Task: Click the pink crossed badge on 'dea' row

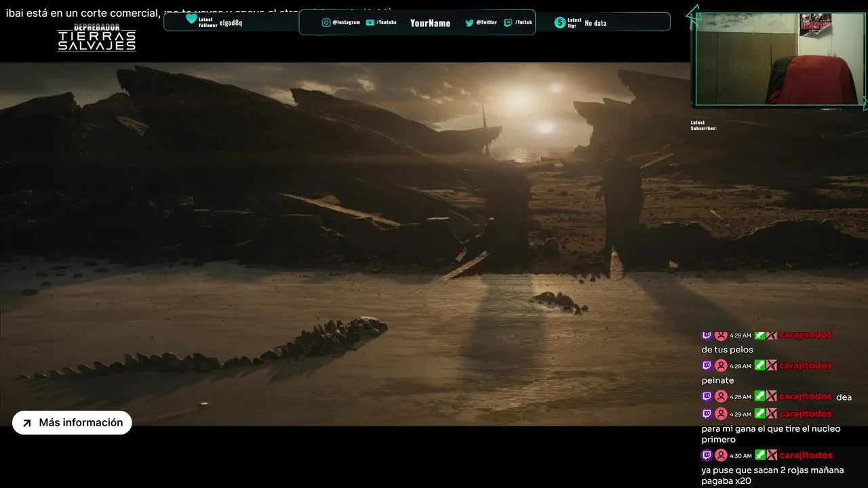Action: pyautogui.click(x=772, y=396)
